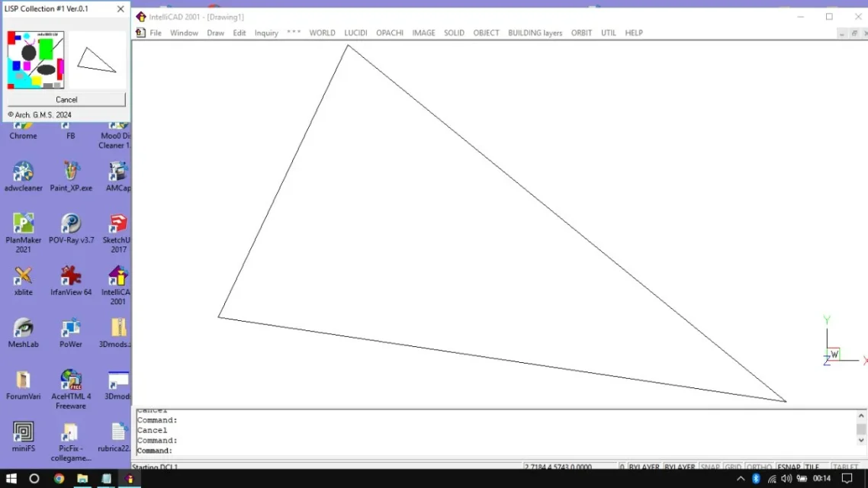The image size is (868, 488).
Task: Open the SketchUp 2017 desktop icon
Action: [x=117, y=233]
